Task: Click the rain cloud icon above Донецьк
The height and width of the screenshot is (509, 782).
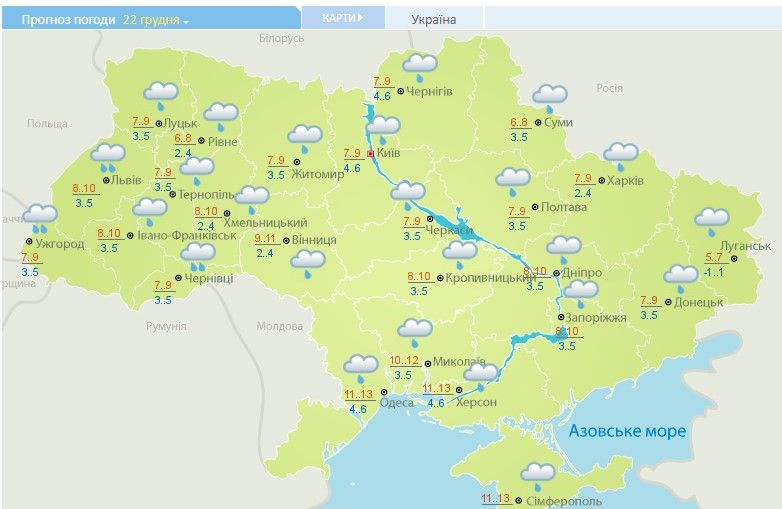Action: (x=681, y=279)
